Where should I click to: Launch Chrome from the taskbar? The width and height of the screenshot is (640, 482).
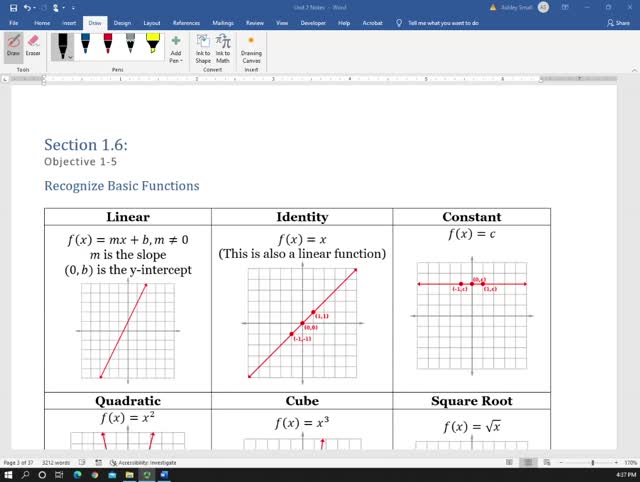tap(95, 475)
